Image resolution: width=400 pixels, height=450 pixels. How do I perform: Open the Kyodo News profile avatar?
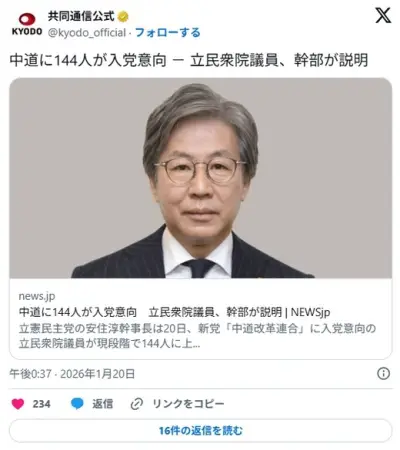pos(27,25)
